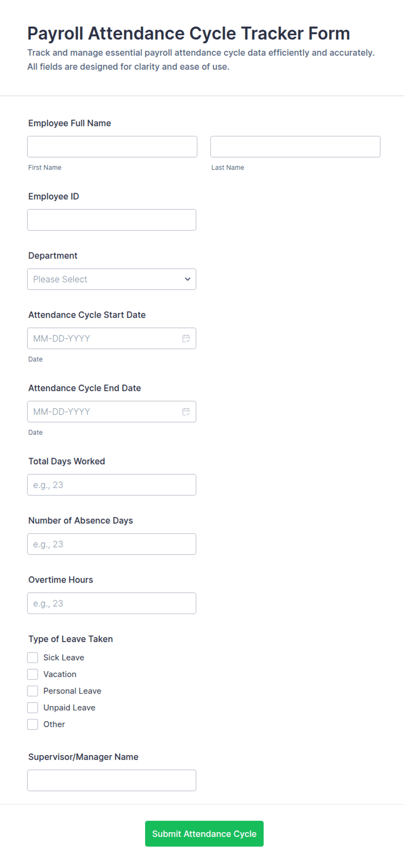Submit Attendance Cycle via the green button

coord(204,834)
